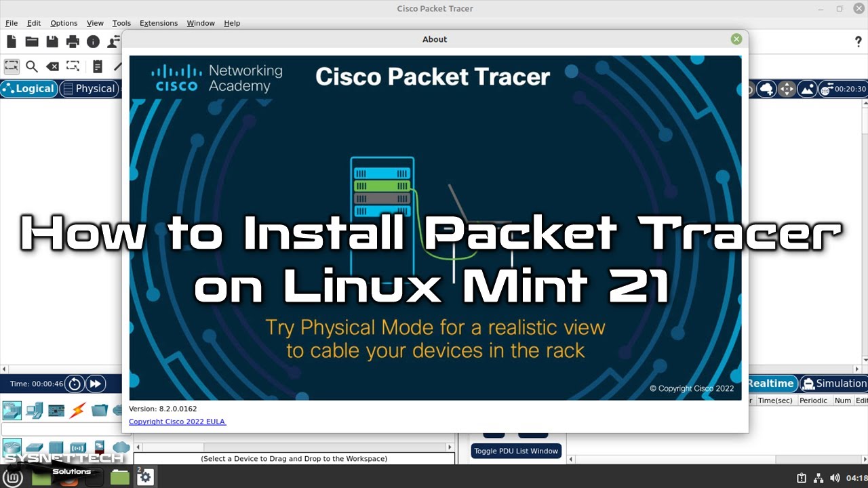
Task: Pick the Delete tool icon
Action: 52,66
